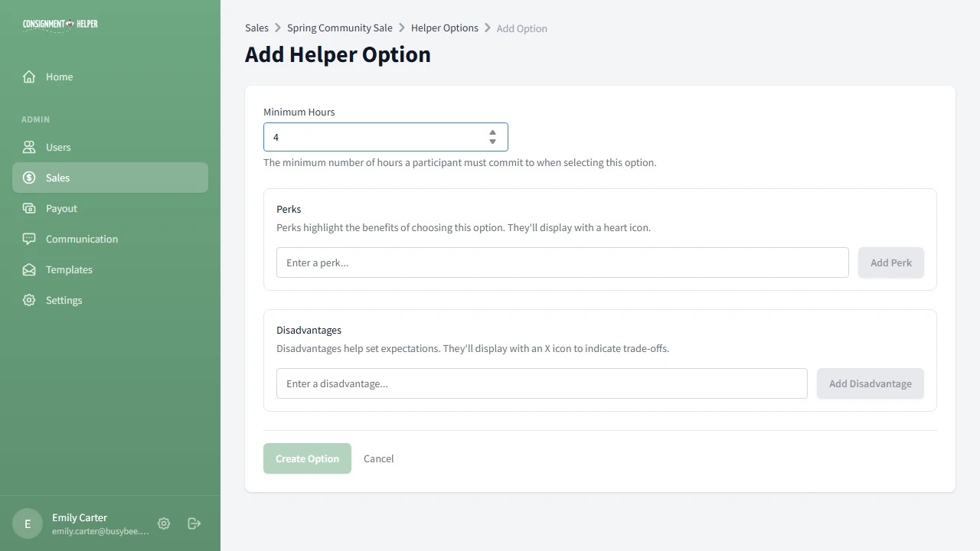The width and height of the screenshot is (980, 551).
Task: Click the Consignment Helper logo
Action: coord(60,24)
